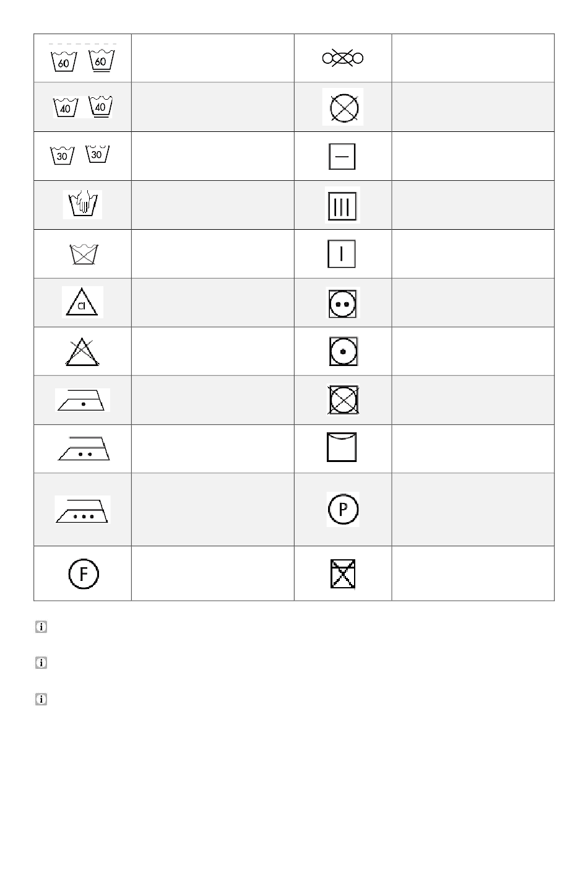
Task: Click the do not bleach crossed triangle
Action: click(84, 351)
